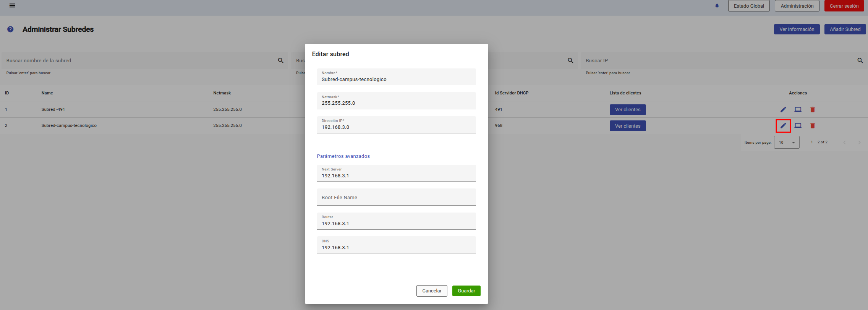The width and height of the screenshot is (868, 310).
Task: Click the Añadir Subred button
Action: (x=845, y=29)
